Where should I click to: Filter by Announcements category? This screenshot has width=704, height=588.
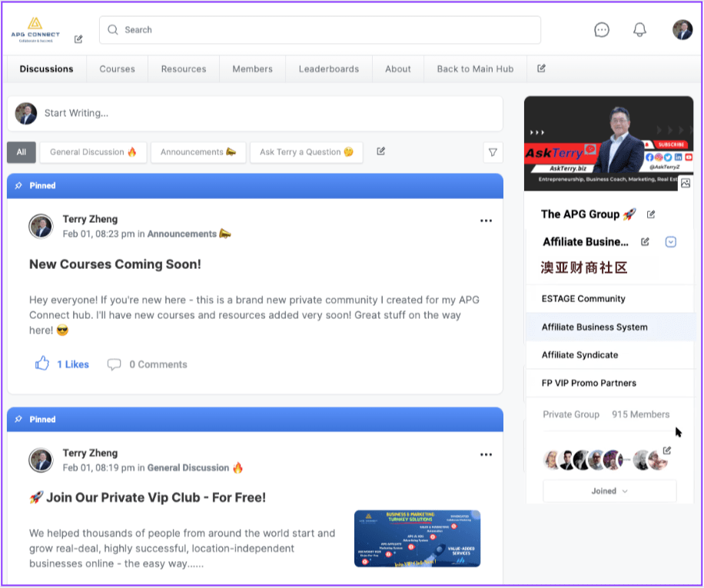(x=198, y=152)
